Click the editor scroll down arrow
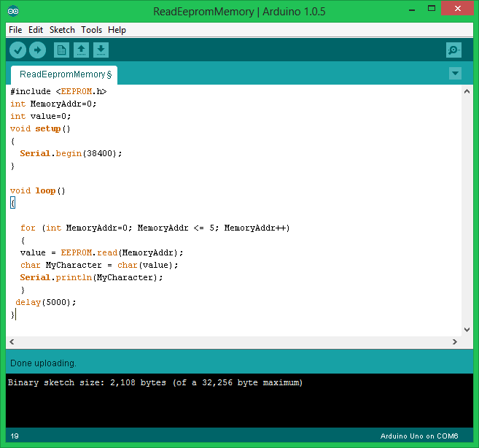The image size is (479, 448). (x=467, y=329)
